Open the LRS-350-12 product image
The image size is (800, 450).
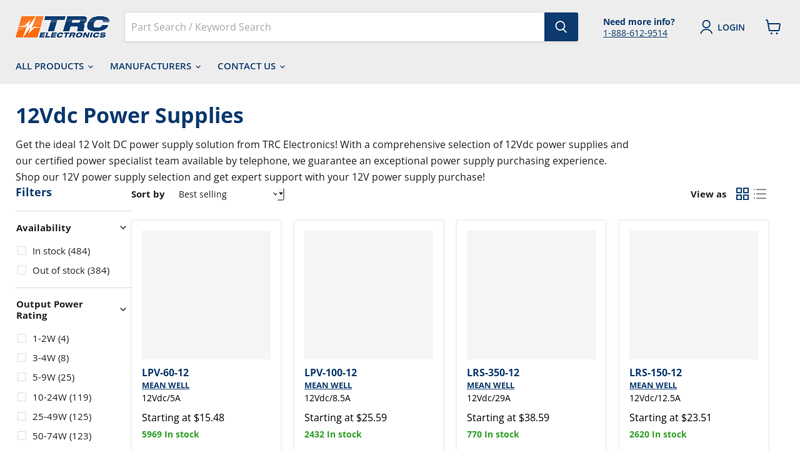pos(531,295)
